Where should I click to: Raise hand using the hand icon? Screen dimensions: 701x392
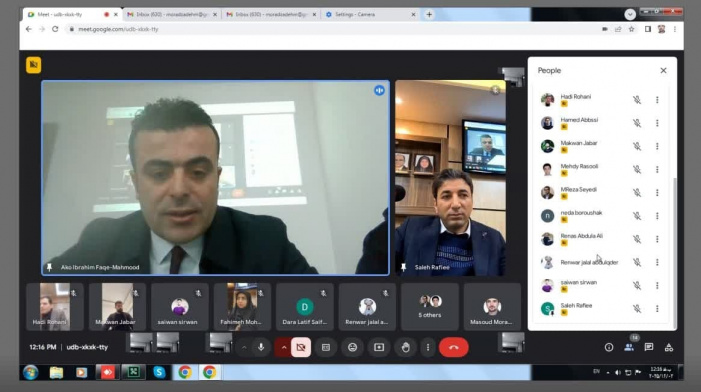click(405, 347)
